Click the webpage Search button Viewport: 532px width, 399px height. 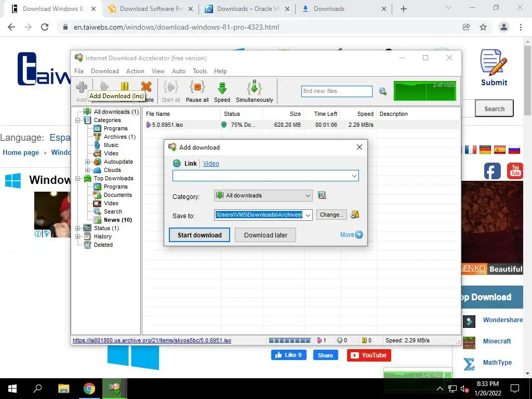494,109
